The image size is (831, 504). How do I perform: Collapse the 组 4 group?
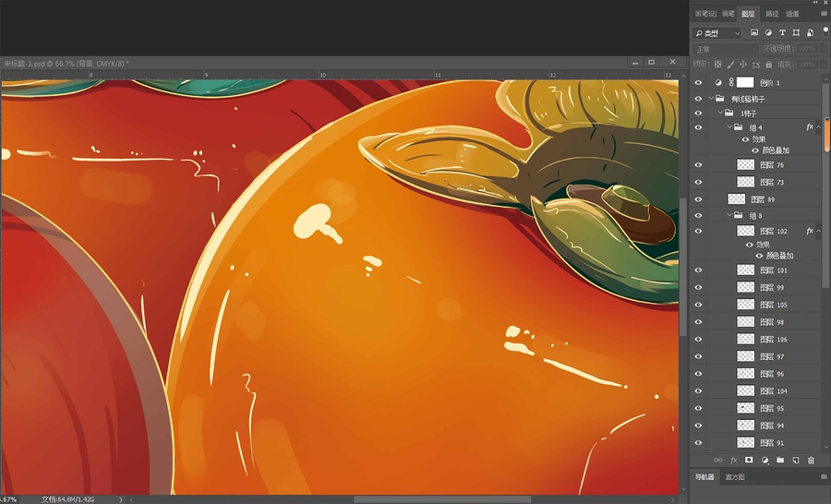coord(729,127)
